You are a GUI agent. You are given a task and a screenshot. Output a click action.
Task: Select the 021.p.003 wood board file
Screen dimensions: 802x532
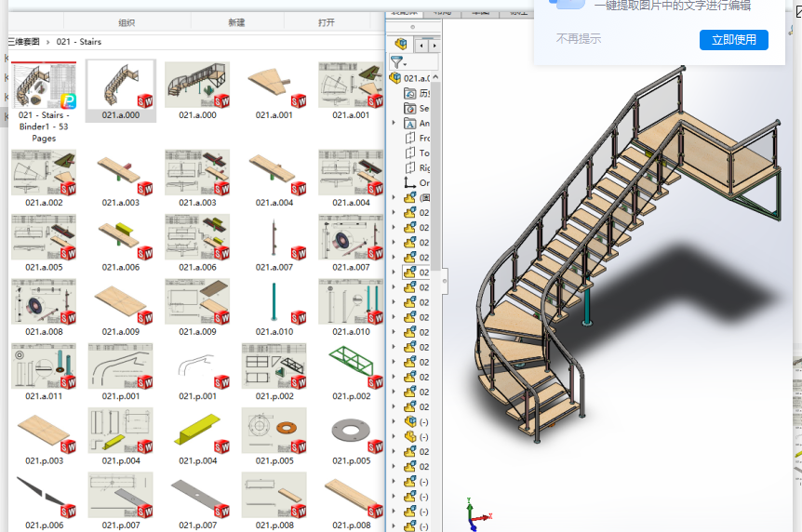coord(44,436)
